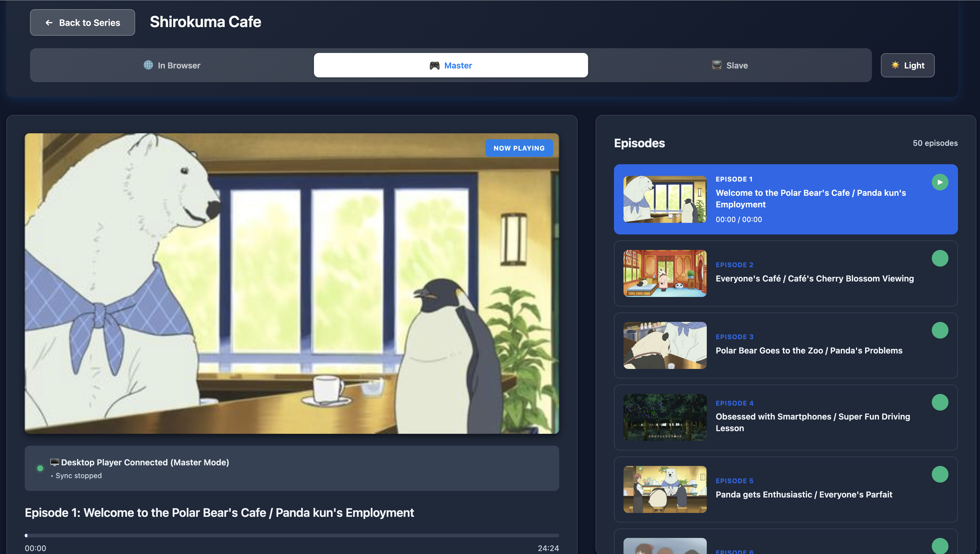Image resolution: width=980 pixels, height=554 pixels.
Task: Click the back arrow icon
Action: pos(49,23)
